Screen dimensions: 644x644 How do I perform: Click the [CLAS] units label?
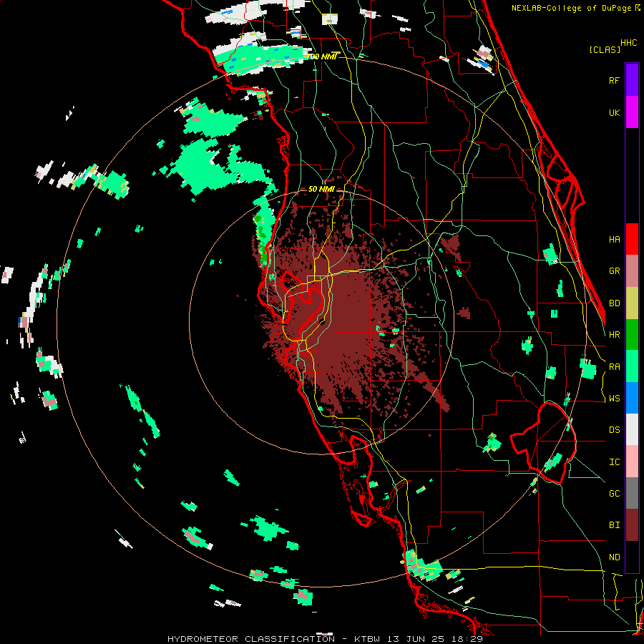(605, 49)
